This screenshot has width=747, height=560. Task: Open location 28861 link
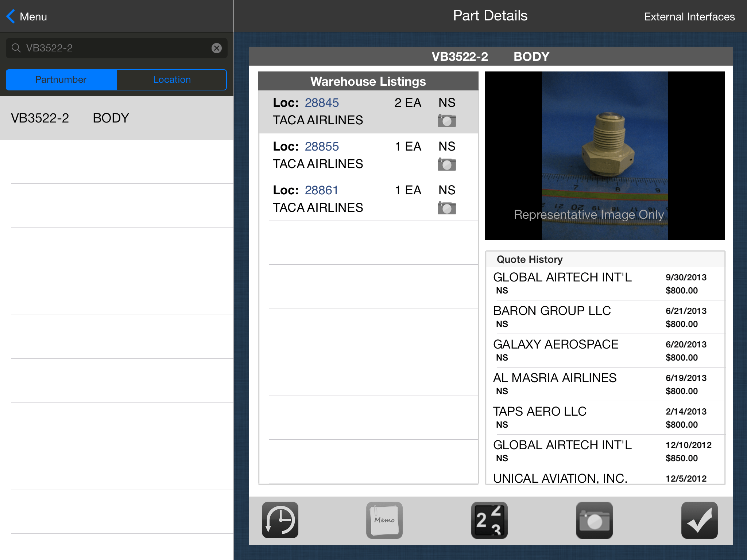[321, 190]
